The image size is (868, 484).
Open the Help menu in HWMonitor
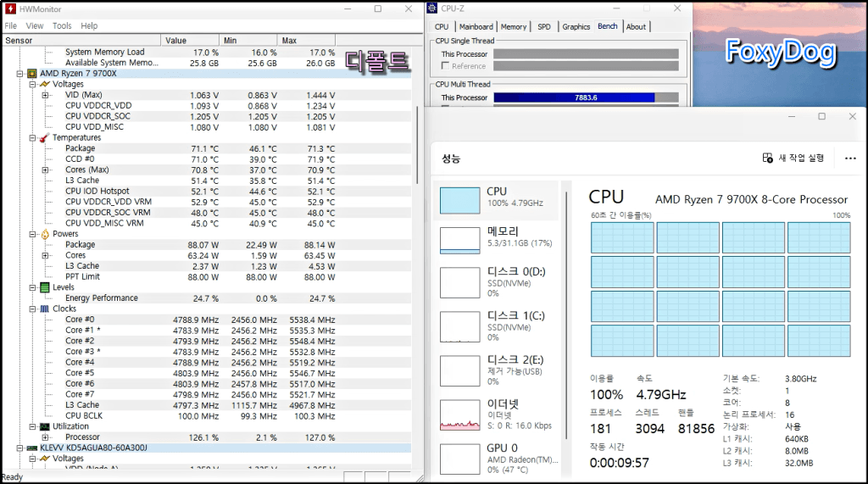point(89,25)
